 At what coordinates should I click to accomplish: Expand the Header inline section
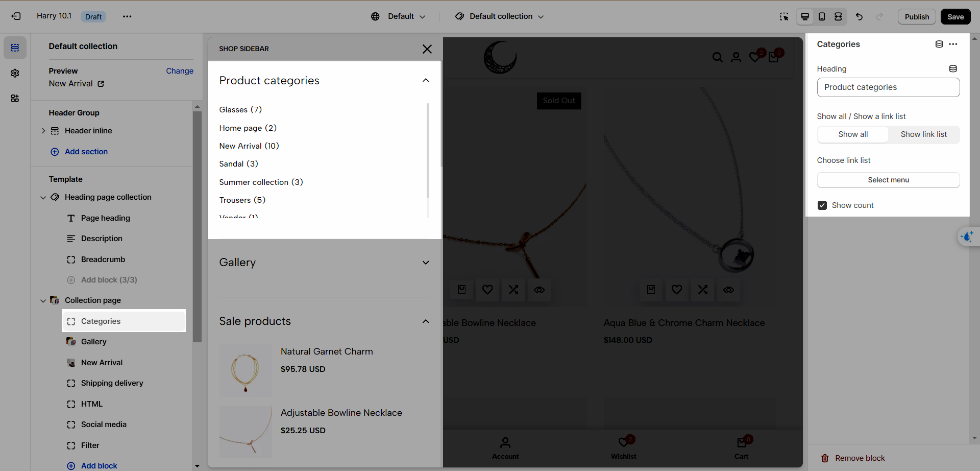tap(43, 131)
